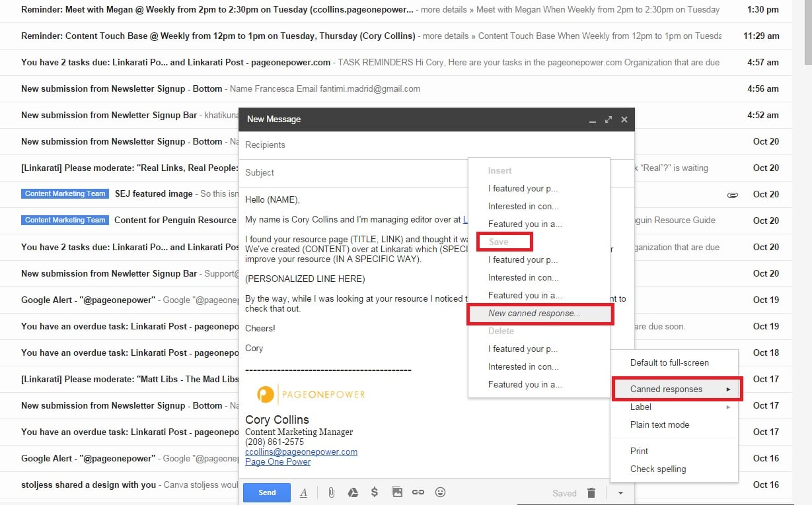Open the SEJ featured image email
The height and width of the screenshot is (505, 812).
pyautogui.click(x=153, y=194)
